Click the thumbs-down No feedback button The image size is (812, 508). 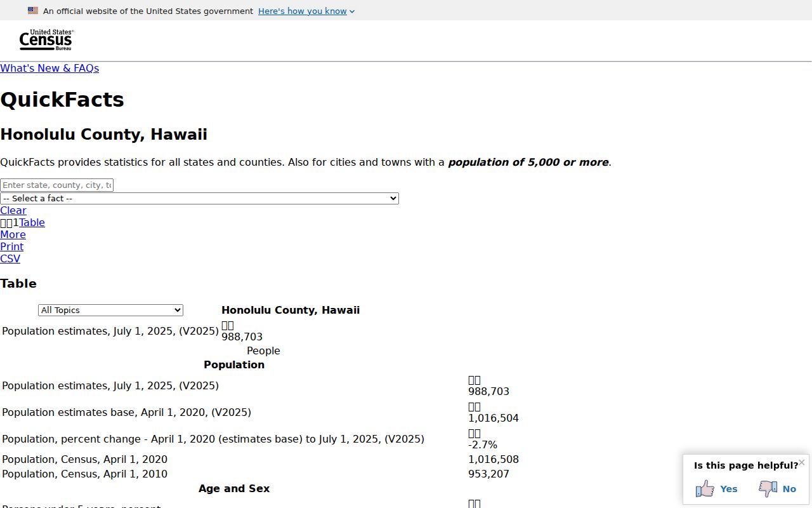[778, 488]
